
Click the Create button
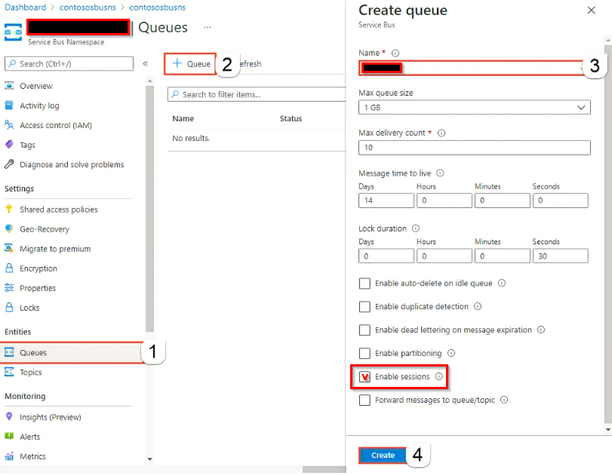tap(382, 455)
